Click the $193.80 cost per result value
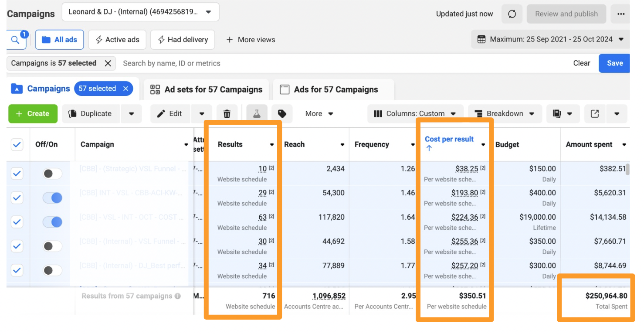The height and width of the screenshot is (334, 644). pyautogui.click(x=465, y=193)
